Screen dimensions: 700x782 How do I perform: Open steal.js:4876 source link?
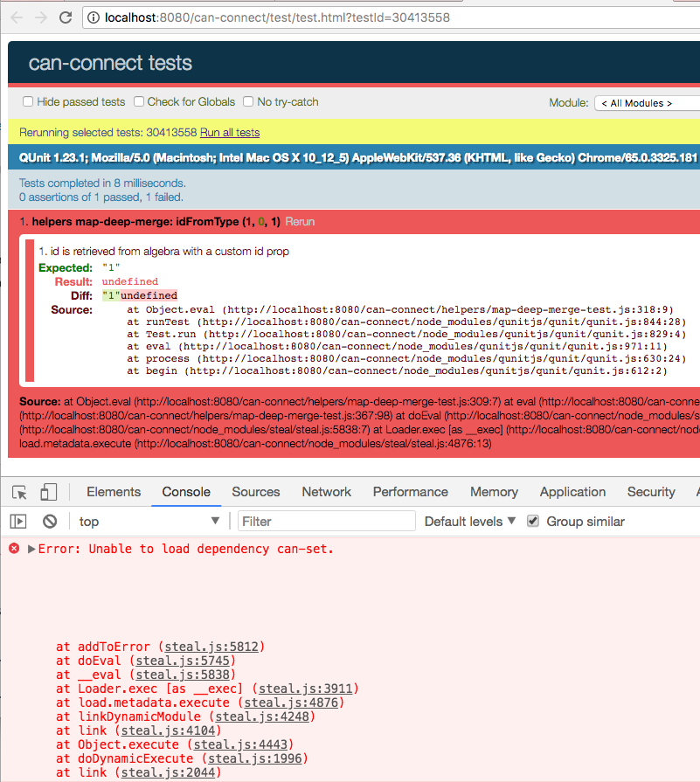point(291,702)
